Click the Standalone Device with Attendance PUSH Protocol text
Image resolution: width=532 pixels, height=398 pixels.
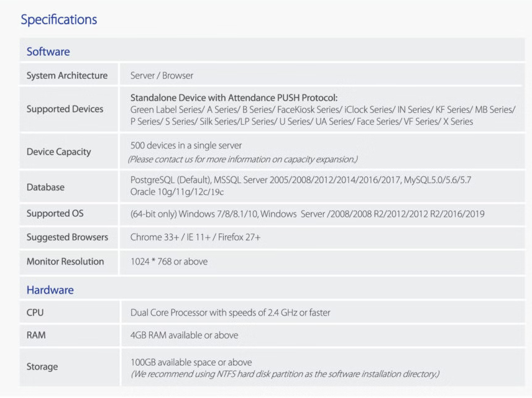pos(234,97)
